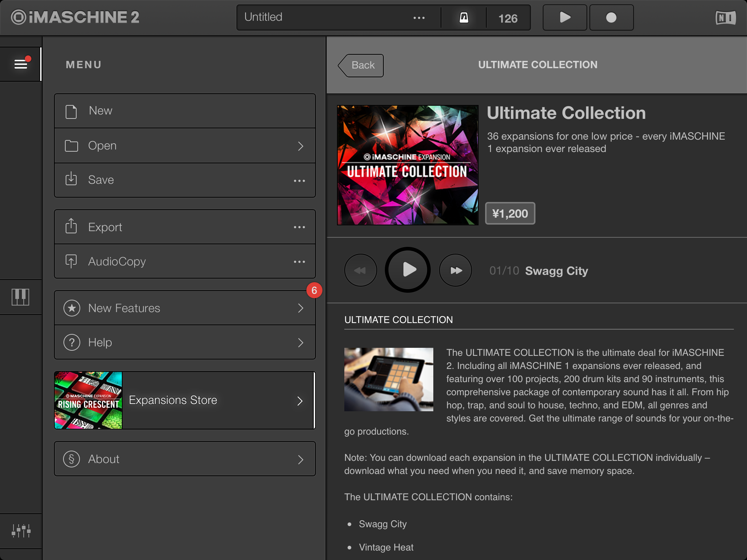Start playback with top bar play button
Screen dimensions: 747x560
(x=565, y=17)
